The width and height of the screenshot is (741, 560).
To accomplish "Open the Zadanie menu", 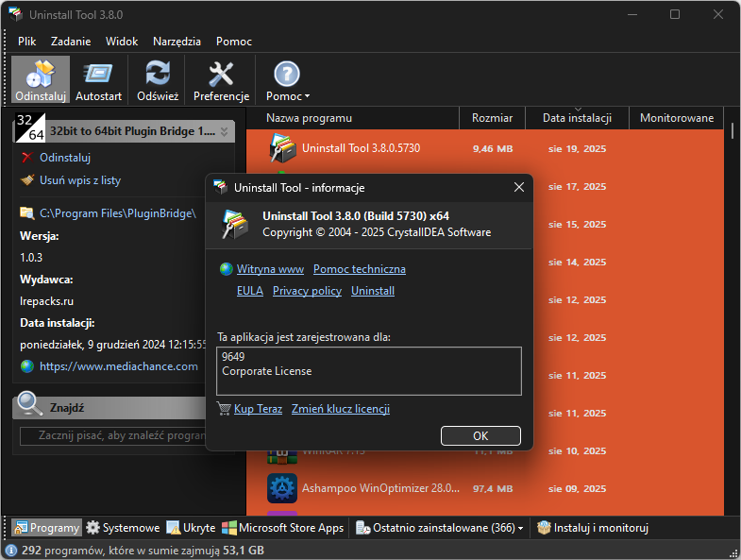I will tap(71, 42).
